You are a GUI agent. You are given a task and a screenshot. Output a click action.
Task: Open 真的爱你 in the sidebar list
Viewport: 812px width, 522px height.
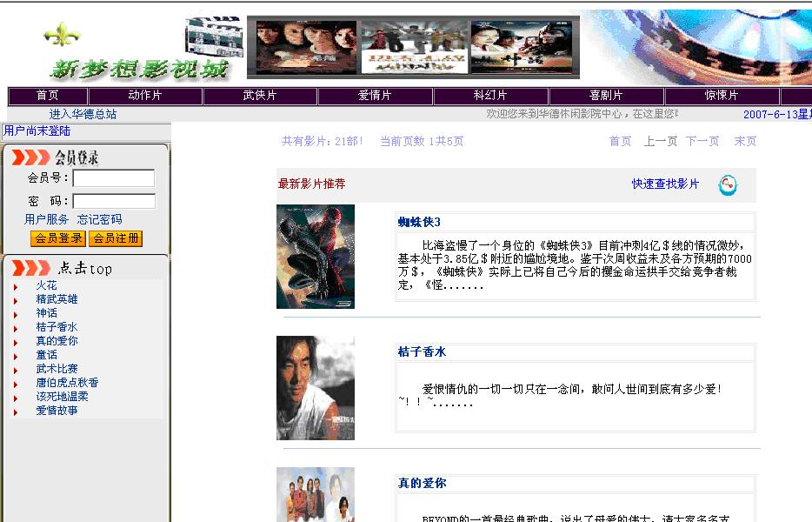pos(57,341)
